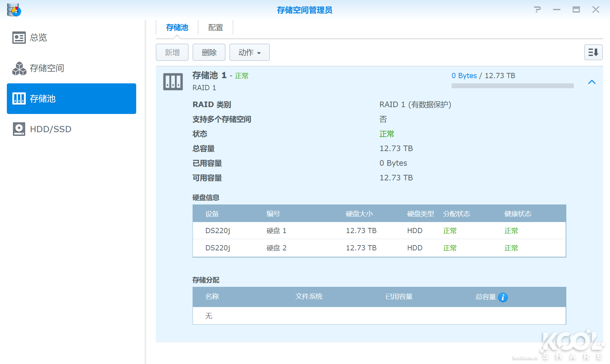This screenshot has height=364, width=610.
Task: Click the 存储池 sidebar icon
Action: 19,99
